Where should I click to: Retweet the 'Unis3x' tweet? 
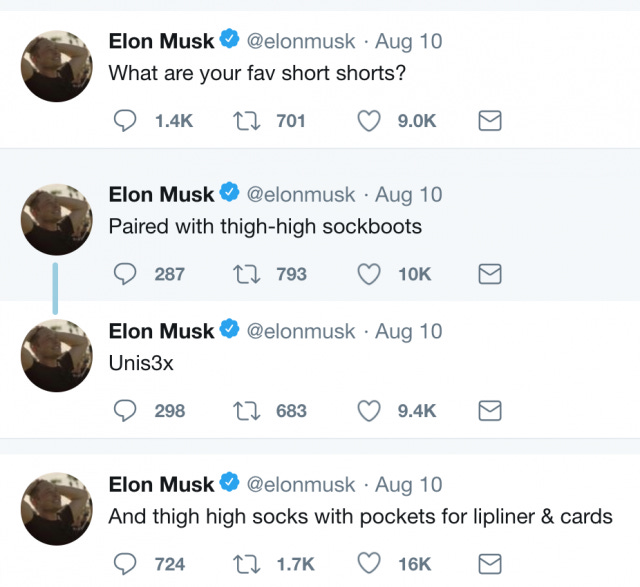click(244, 411)
